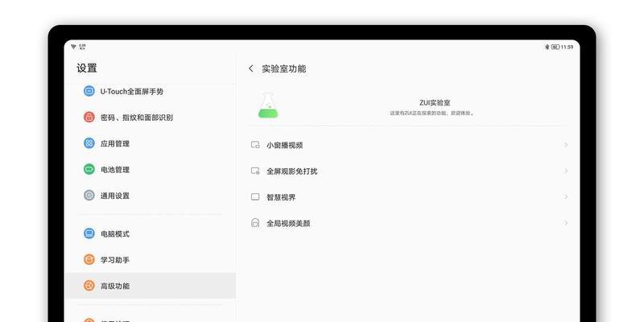This screenshot has height=322, width=644.
Task: Open U-Touch全面屏手势 settings
Action: tap(151, 91)
